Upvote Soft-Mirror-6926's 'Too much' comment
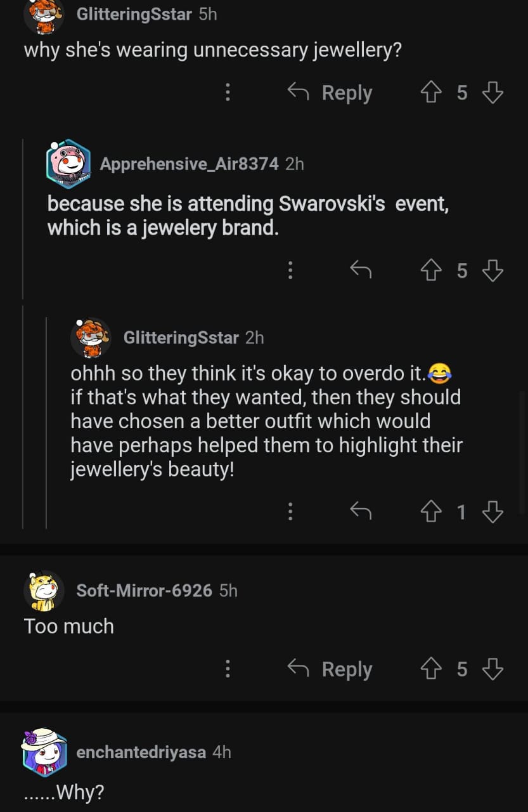The height and width of the screenshot is (812, 528). (431, 669)
